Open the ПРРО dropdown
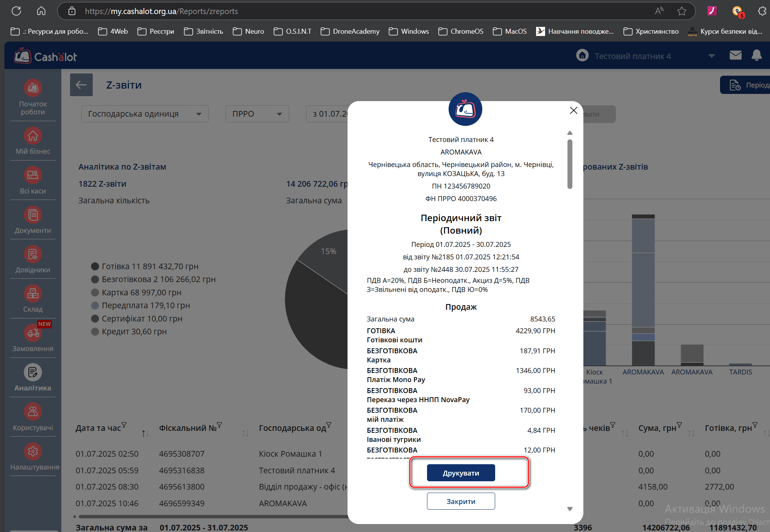This screenshot has height=532, width=770. click(x=257, y=114)
